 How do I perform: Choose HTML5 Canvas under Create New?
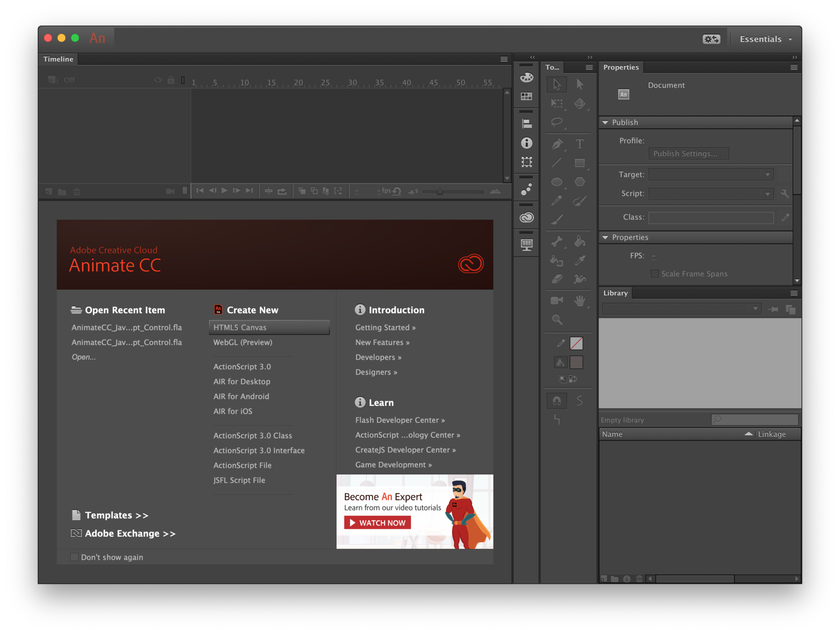pos(269,327)
